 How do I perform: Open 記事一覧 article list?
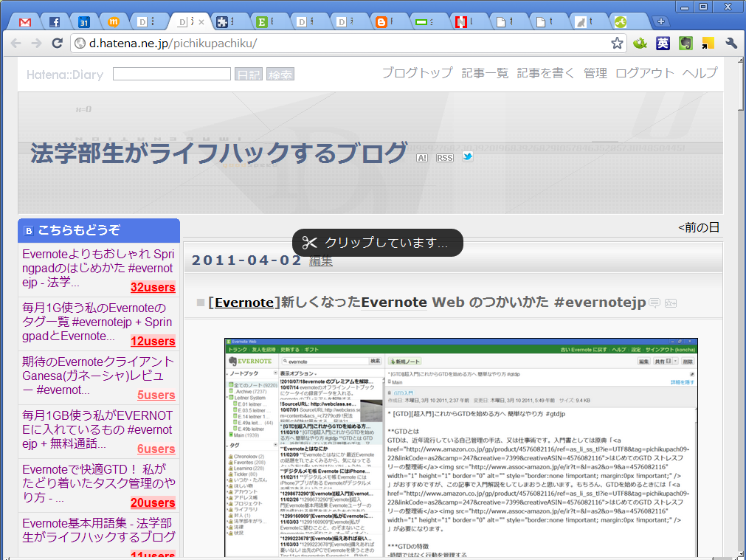(x=485, y=73)
